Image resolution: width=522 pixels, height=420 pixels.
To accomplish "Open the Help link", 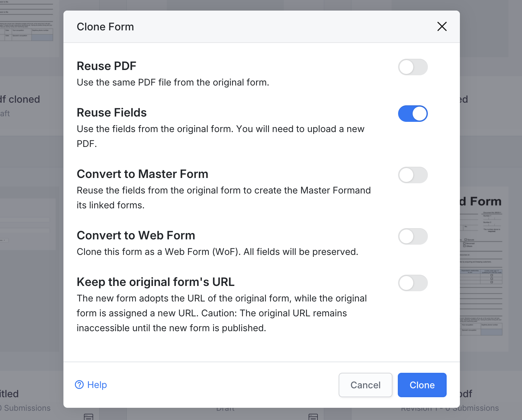I will (x=97, y=385).
